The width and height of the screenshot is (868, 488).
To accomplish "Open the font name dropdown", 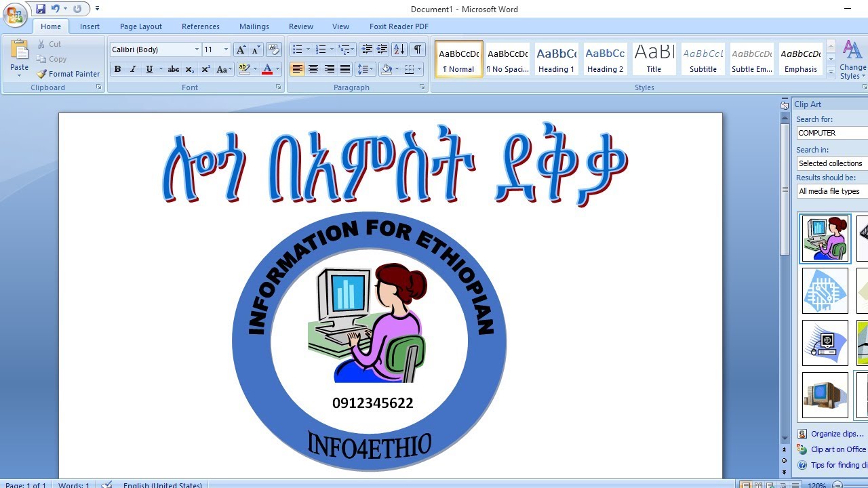I will 197,49.
